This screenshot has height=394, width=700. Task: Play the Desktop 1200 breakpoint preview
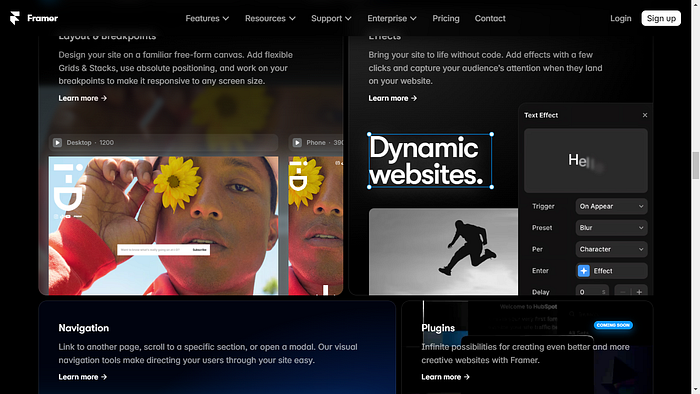click(x=57, y=142)
